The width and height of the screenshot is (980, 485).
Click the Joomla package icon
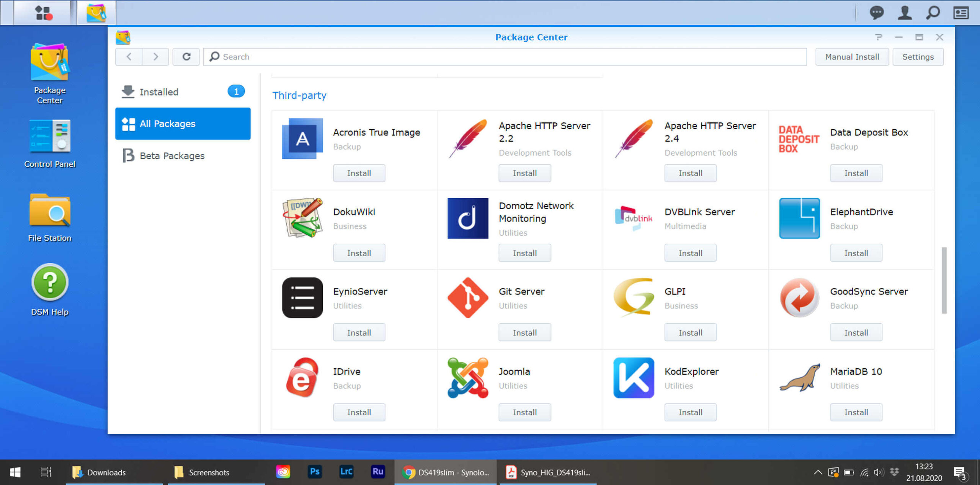[468, 378]
